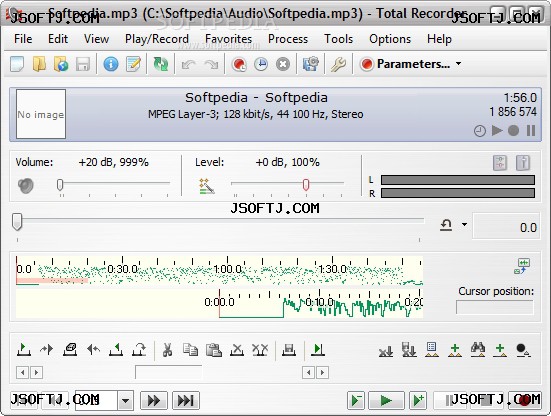This screenshot has height=416, width=551.
Task: Click the 1:00.0 mark on waveform overview
Action: (x=227, y=269)
